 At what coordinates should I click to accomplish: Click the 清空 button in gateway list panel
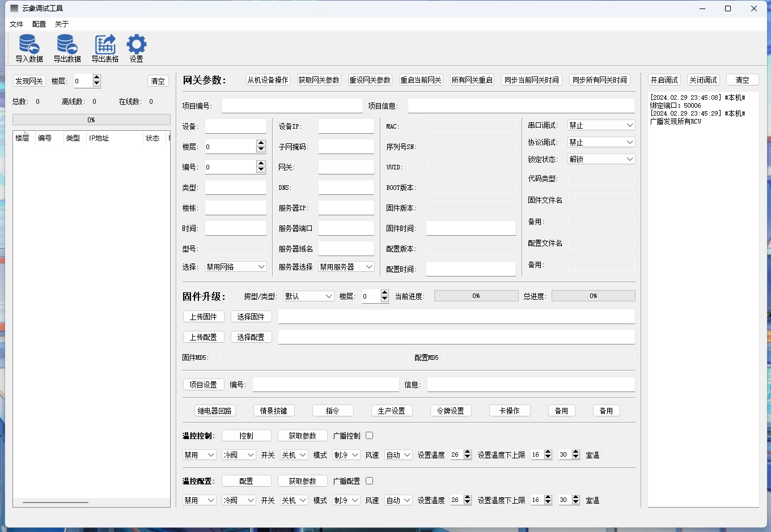[x=158, y=81]
